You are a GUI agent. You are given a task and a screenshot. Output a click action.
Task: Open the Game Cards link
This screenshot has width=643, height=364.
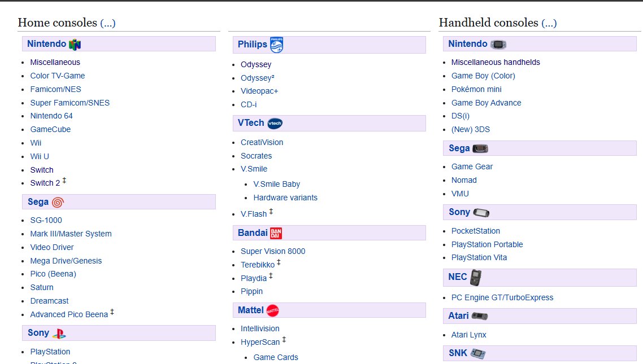tap(276, 357)
